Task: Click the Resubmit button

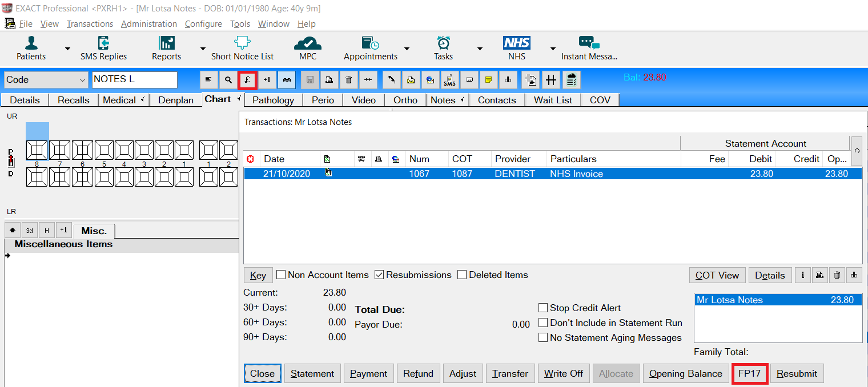Action: tap(797, 374)
